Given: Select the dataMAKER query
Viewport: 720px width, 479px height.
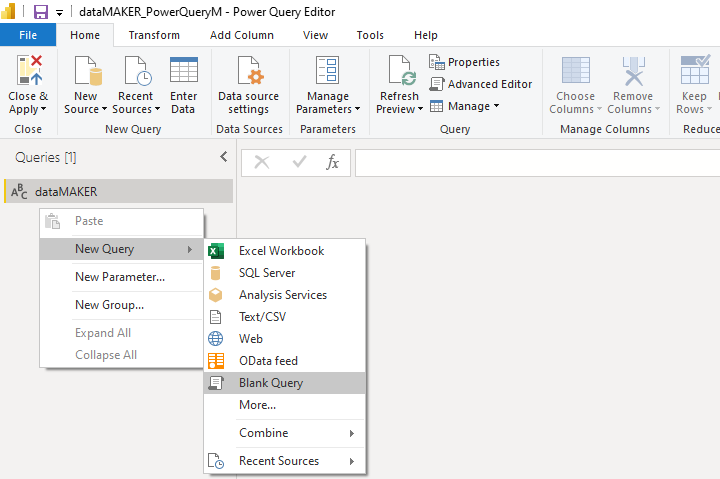Looking at the screenshot, I should [x=118, y=191].
